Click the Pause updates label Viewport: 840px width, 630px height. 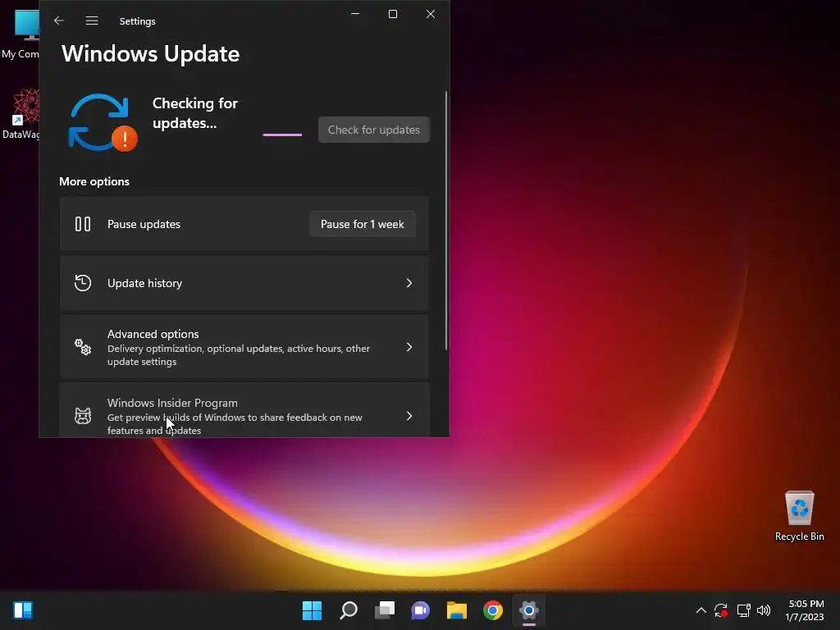144,224
